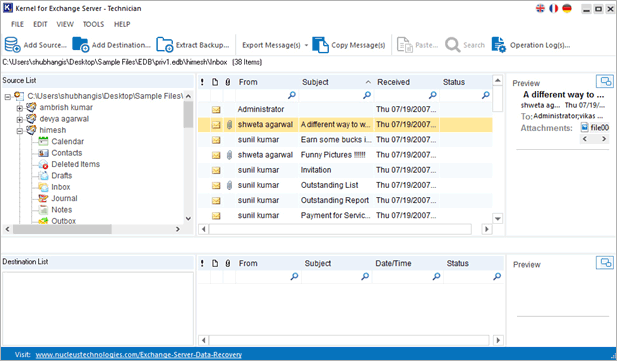Viewport: 617px width, 361px height.
Task: Show previous attachment with left arrow
Action: [585, 139]
